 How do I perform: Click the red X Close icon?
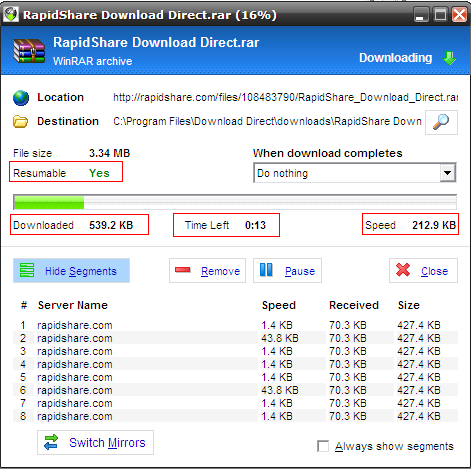pyautogui.click(x=403, y=270)
